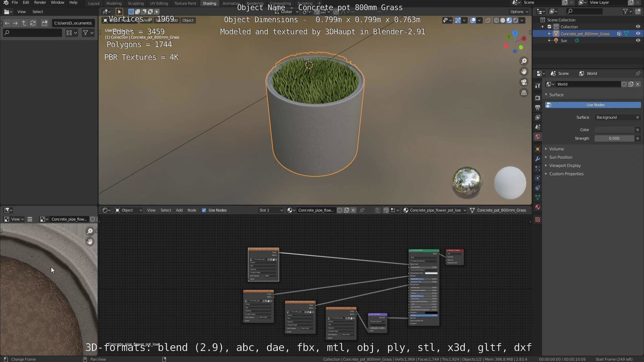Toggle Use Nodes checkbox in node editor
The height and width of the screenshot is (362, 644).
point(204,210)
